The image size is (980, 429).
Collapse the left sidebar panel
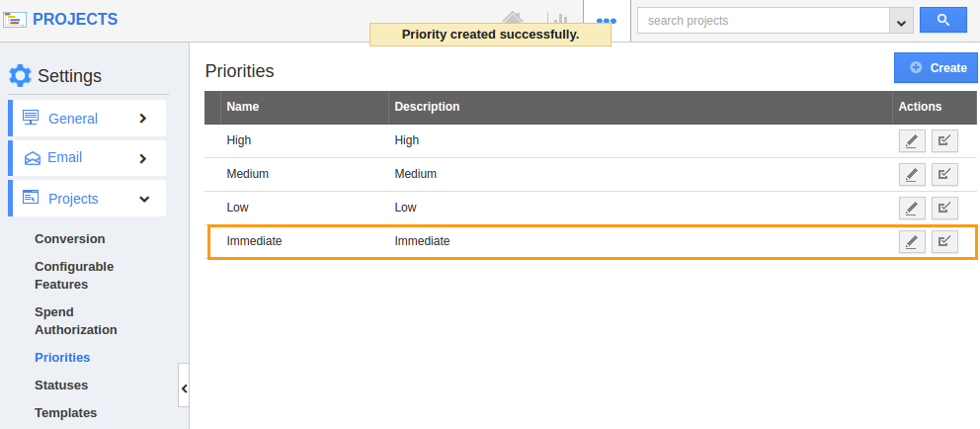184,388
